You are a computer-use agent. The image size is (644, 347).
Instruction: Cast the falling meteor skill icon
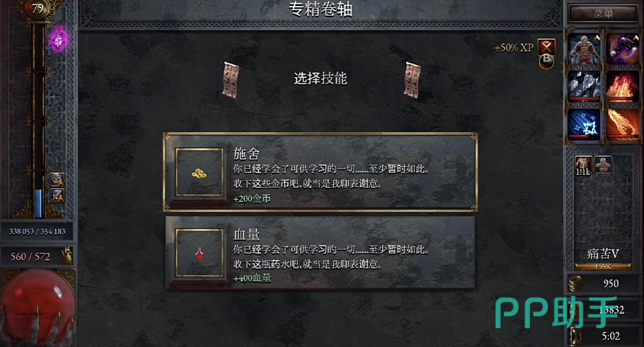point(623,125)
